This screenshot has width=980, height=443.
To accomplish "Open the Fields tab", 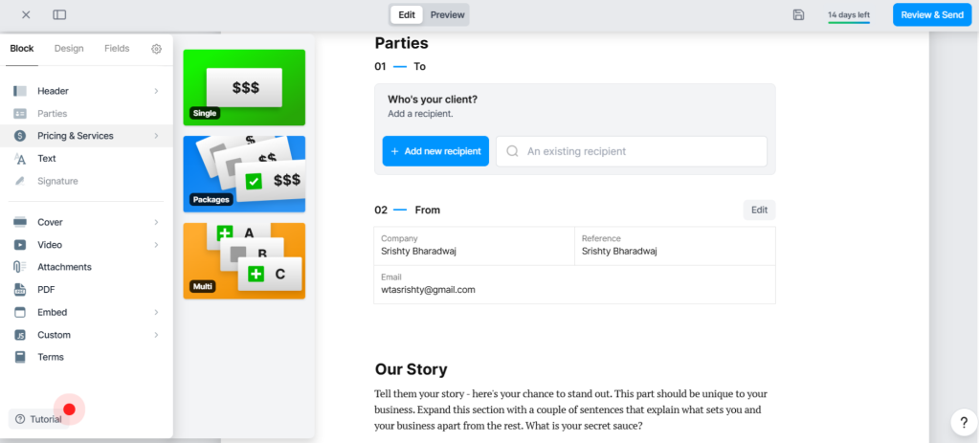I will point(117,49).
